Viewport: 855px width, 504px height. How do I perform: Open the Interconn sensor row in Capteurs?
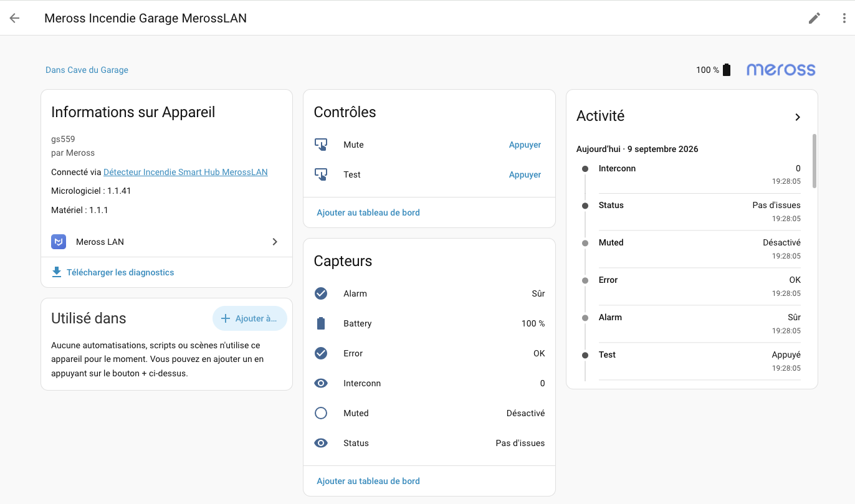[x=429, y=383]
